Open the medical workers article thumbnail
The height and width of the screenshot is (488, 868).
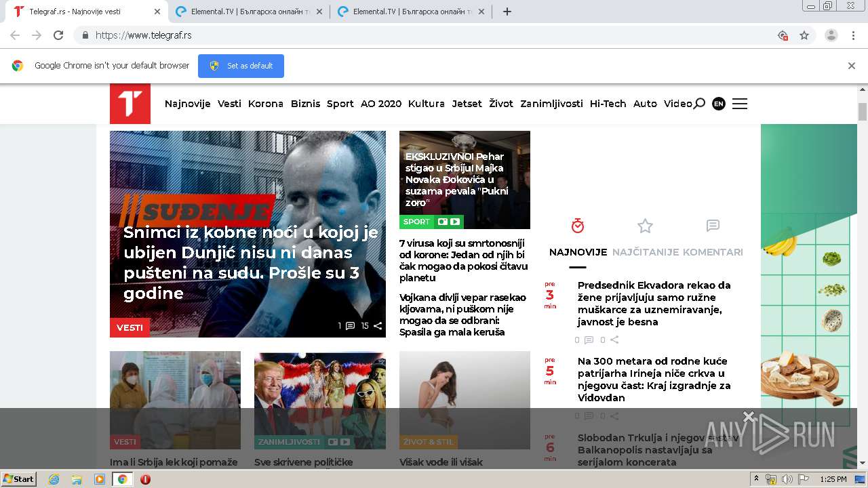[175, 400]
